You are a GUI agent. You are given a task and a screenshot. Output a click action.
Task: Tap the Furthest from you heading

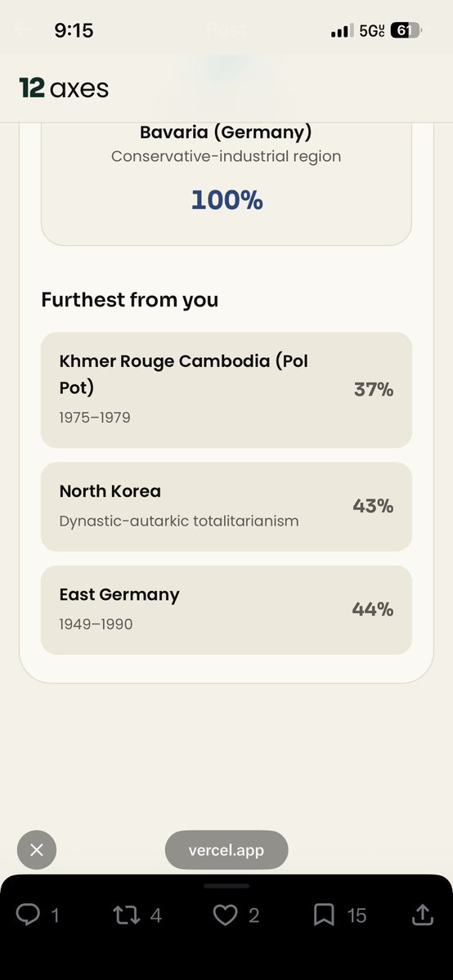pyautogui.click(x=129, y=300)
